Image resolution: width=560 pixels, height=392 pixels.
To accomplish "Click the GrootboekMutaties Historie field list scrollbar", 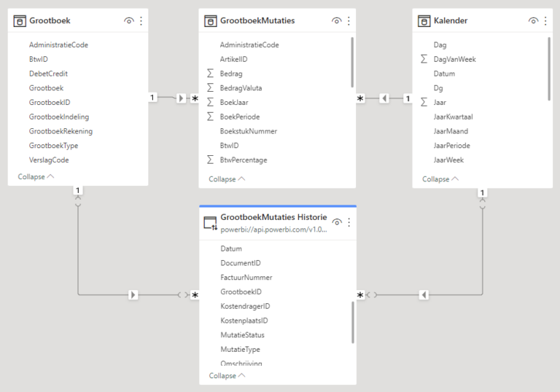I will point(353,322).
